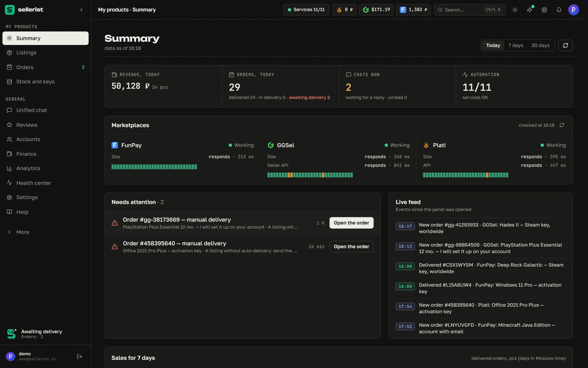Switch to the 7 days period
This screenshot has width=588, height=368.
click(516, 45)
